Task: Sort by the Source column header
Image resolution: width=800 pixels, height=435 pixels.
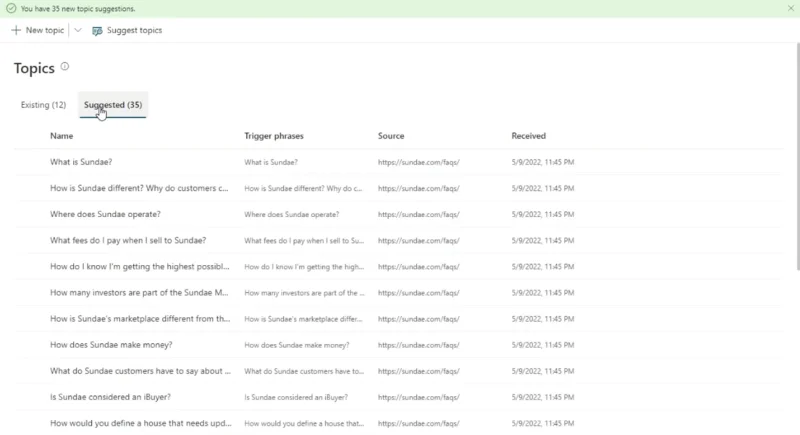Action: coord(391,136)
